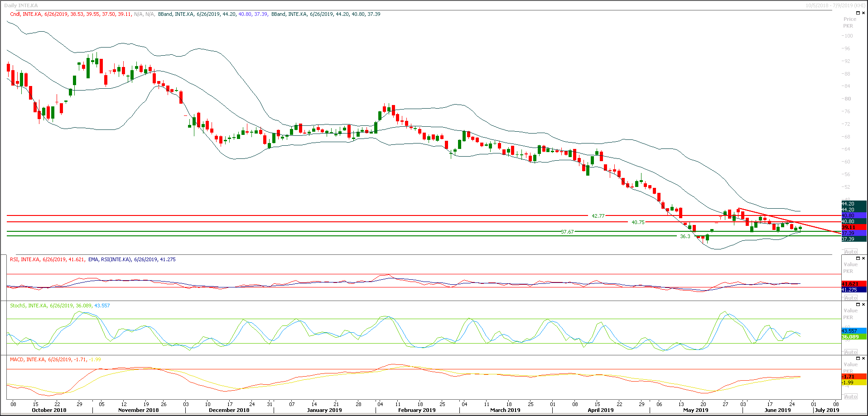The width and height of the screenshot is (868, 416).
Task: Toggle Auto scaling on Stochastic pane axis
Action: coord(850,352)
